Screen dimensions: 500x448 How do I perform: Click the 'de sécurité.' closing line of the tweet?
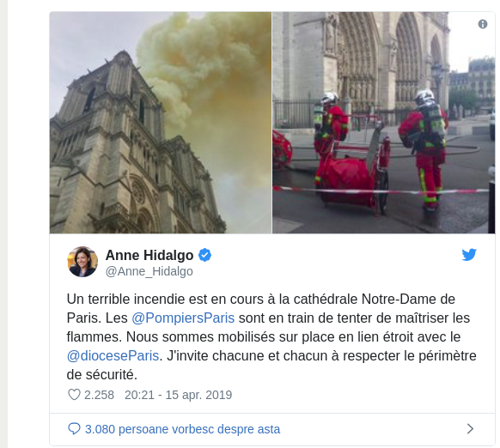[x=101, y=375]
